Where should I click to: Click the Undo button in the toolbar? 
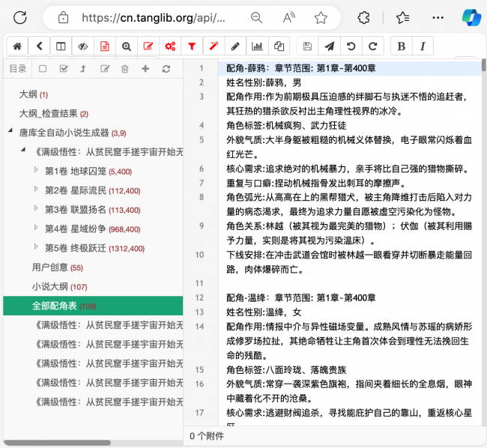(351, 46)
